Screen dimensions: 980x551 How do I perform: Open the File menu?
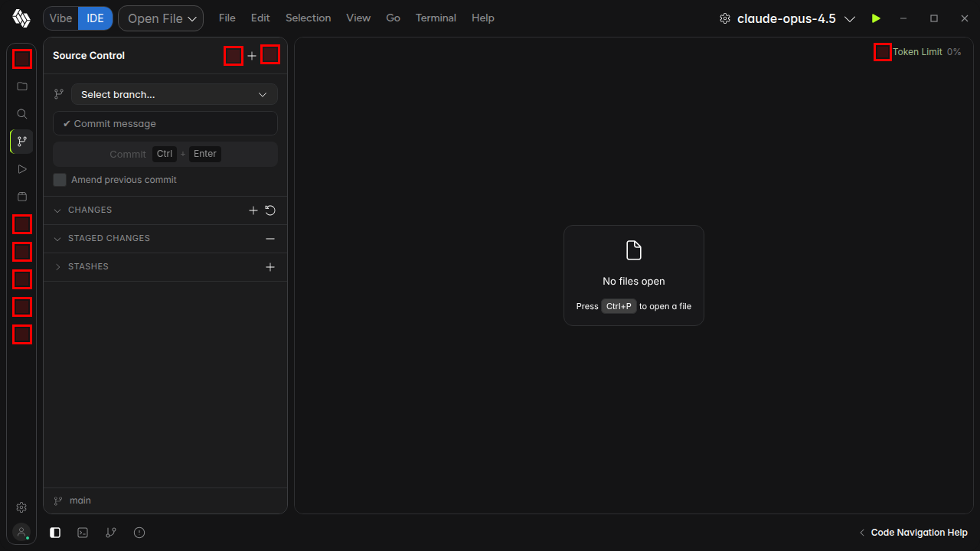pyautogui.click(x=227, y=18)
